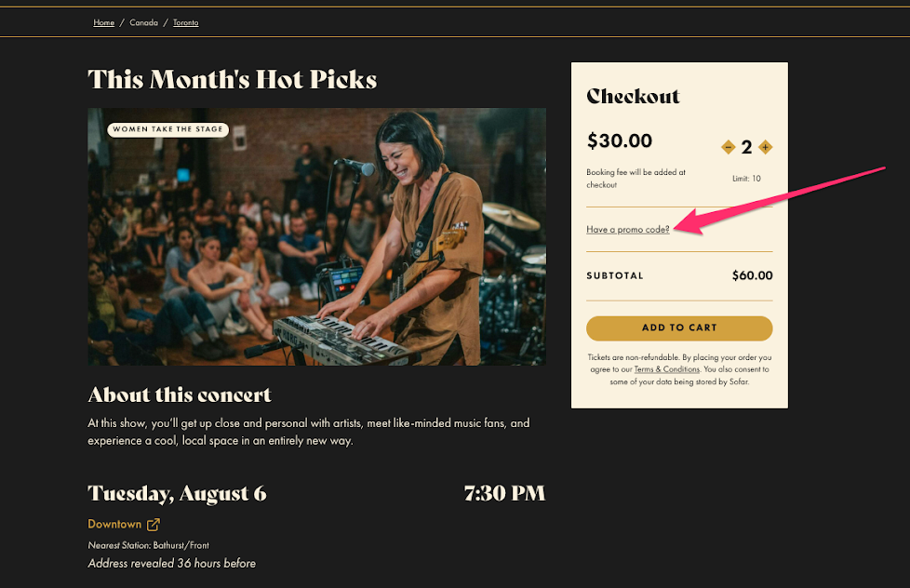Click the Checkout panel title

[633, 97]
